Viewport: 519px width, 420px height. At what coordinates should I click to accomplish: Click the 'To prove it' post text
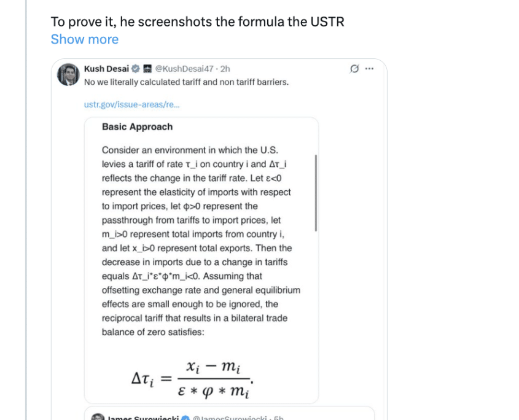197,22
